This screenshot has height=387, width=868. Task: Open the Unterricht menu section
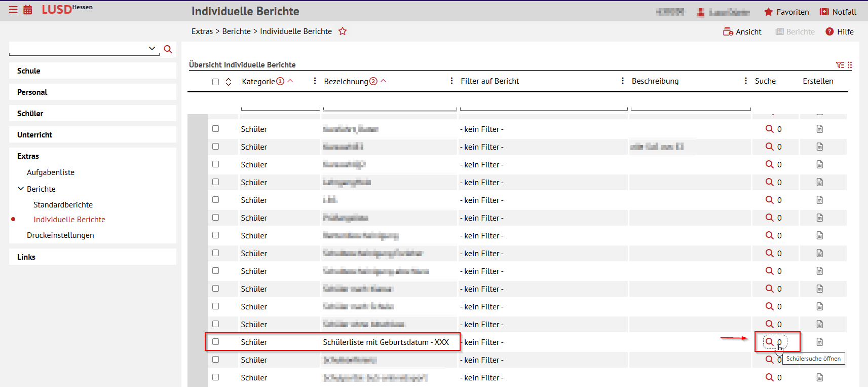point(93,135)
